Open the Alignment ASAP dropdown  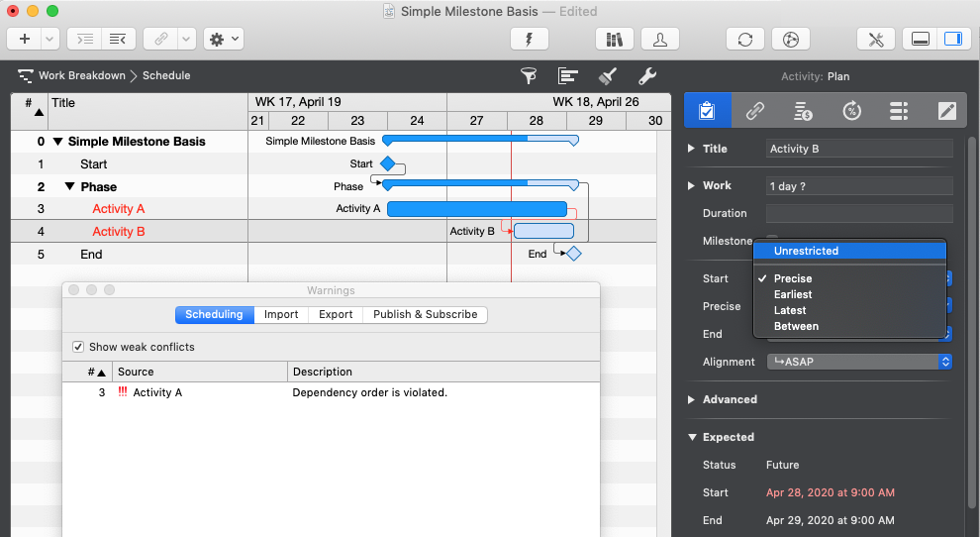pos(858,362)
